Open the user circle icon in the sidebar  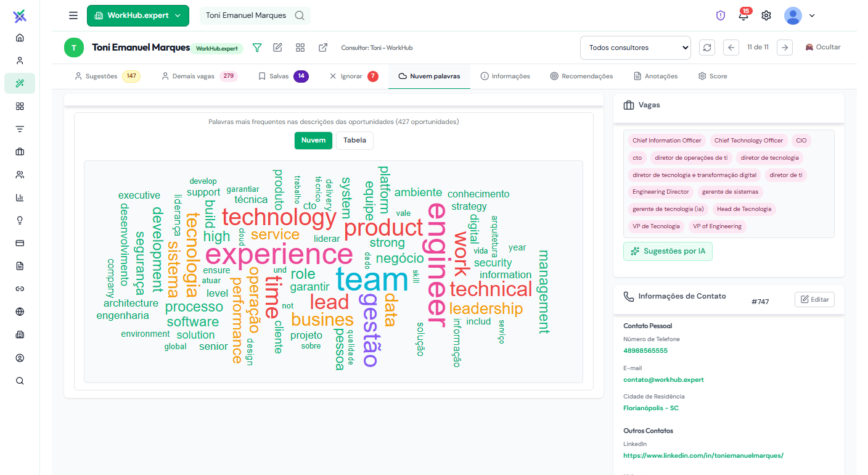[x=20, y=358]
